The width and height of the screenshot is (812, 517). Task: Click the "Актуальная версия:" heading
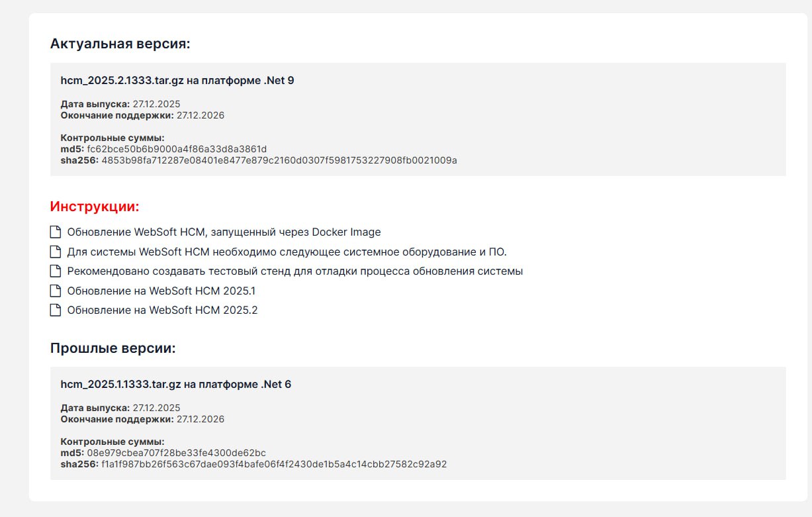pos(120,44)
